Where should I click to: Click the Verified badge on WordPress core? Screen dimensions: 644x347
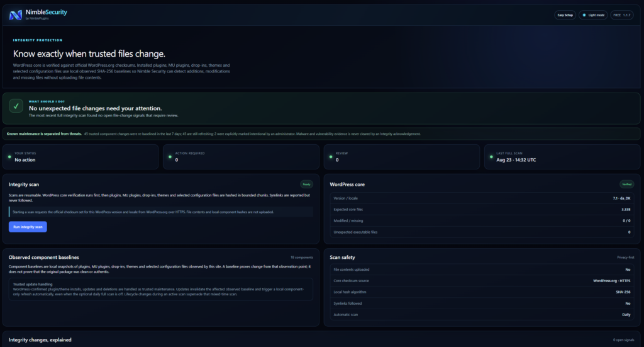click(627, 184)
